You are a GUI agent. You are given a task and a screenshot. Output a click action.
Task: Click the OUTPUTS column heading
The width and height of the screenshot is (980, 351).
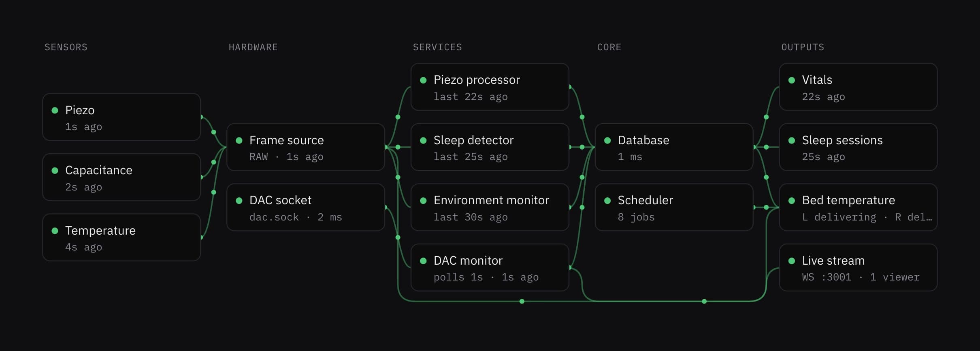[803, 47]
